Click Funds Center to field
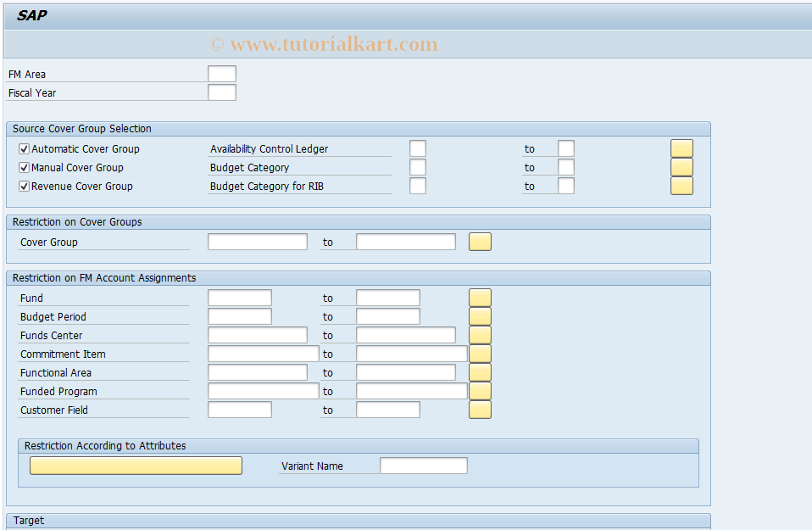 pyautogui.click(x=406, y=335)
